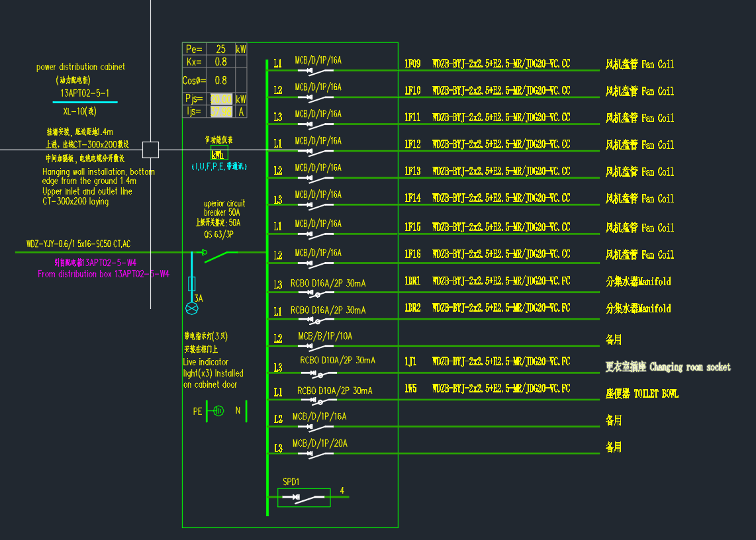
Task: Click the magenta From distribution box text
Action: 103,274
